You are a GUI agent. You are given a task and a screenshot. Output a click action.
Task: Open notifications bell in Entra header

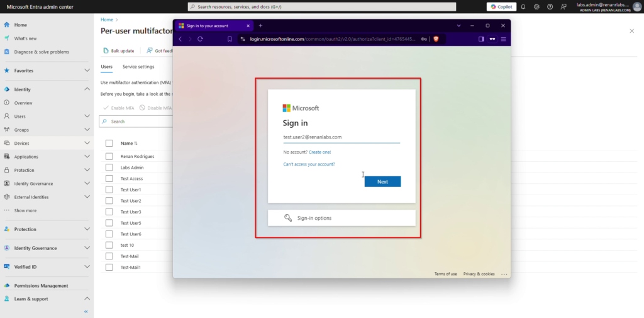pos(523,6)
